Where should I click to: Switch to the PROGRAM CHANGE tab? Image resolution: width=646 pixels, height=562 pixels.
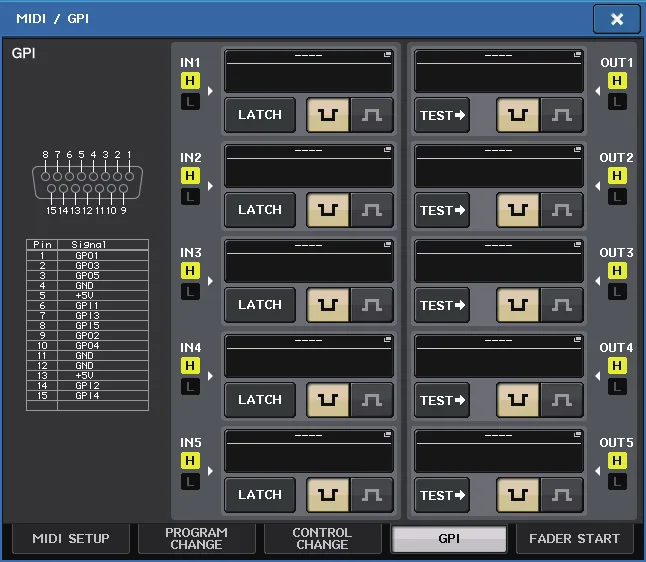point(197,539)
